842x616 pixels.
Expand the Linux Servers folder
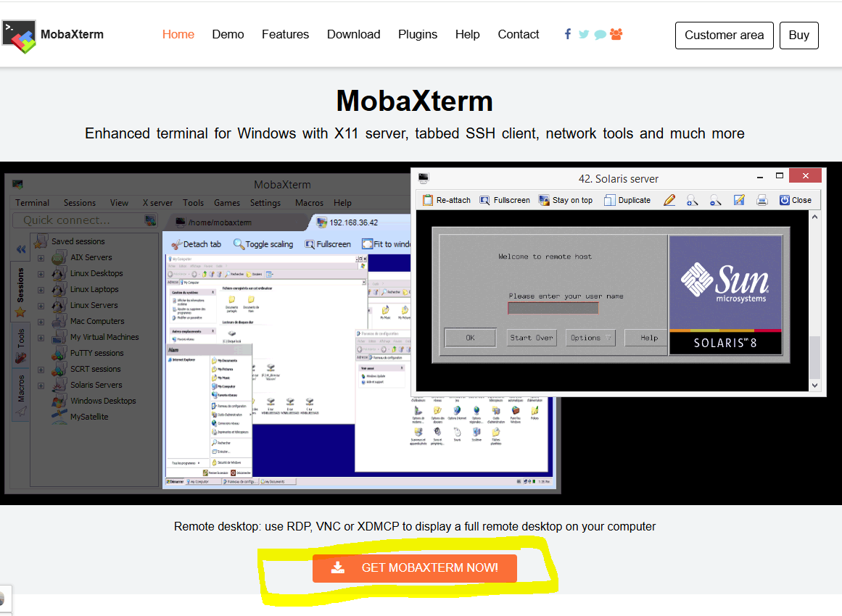pos(41,306)
